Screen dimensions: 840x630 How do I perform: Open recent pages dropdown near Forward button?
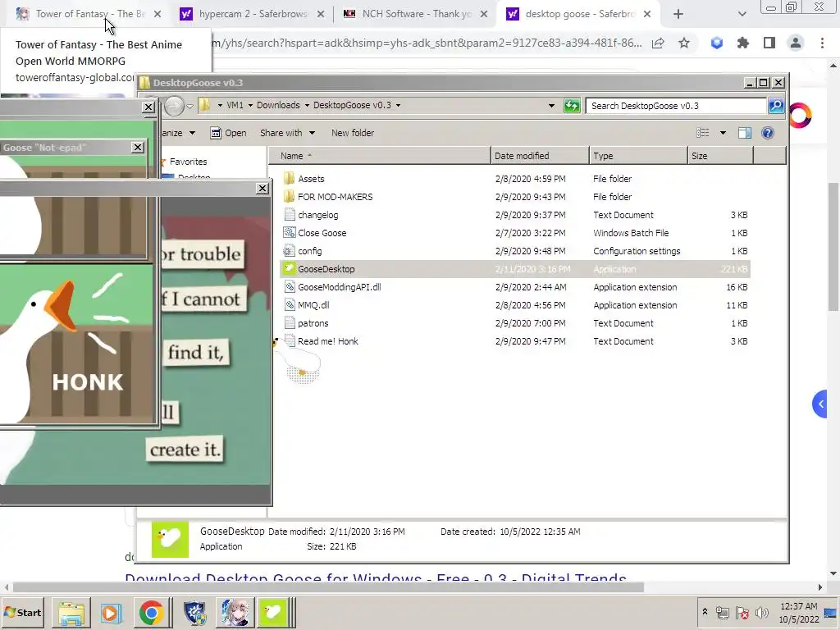point(189,106)
